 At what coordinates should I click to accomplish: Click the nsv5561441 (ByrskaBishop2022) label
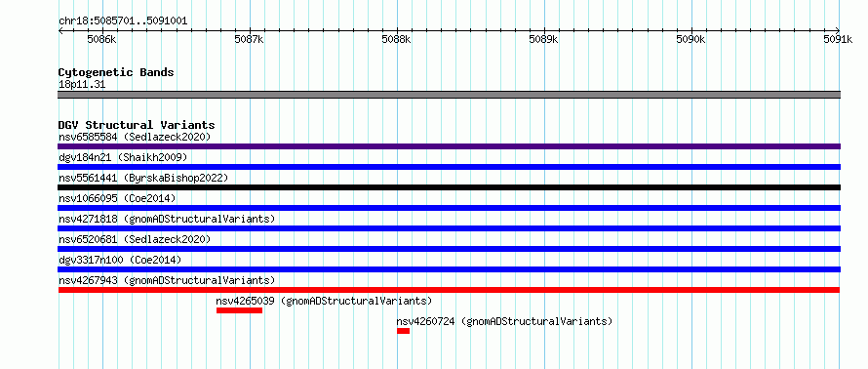pos(143,178)
